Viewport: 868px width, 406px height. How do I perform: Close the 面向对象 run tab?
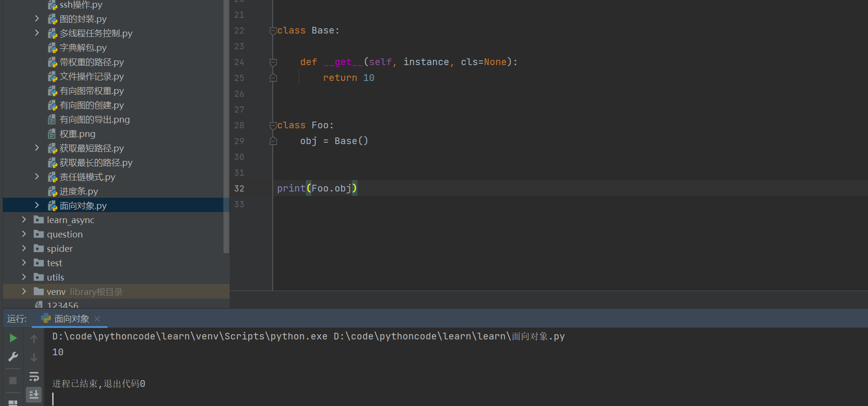click(x=97, y=319)
